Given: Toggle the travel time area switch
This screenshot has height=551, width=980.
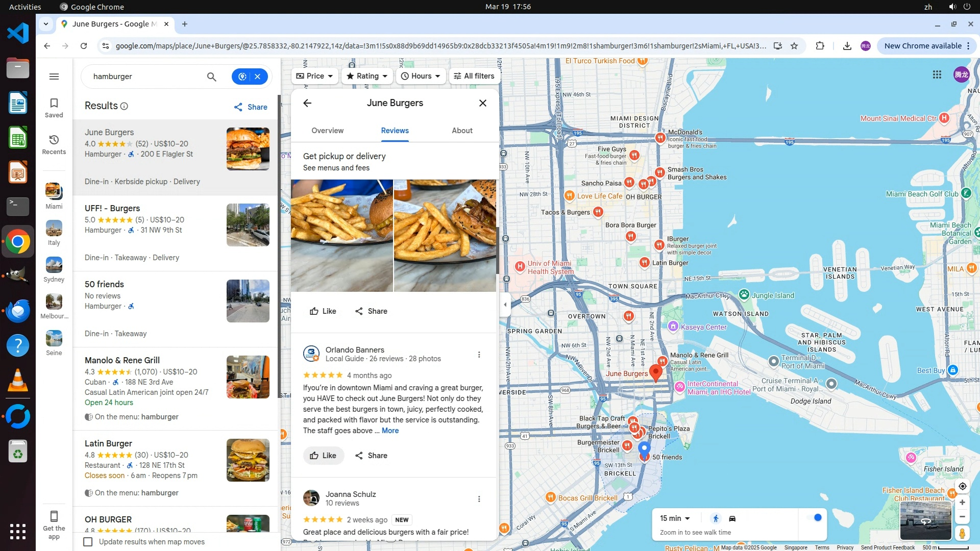Looking at the screenshot, I should tap(815, 518).
